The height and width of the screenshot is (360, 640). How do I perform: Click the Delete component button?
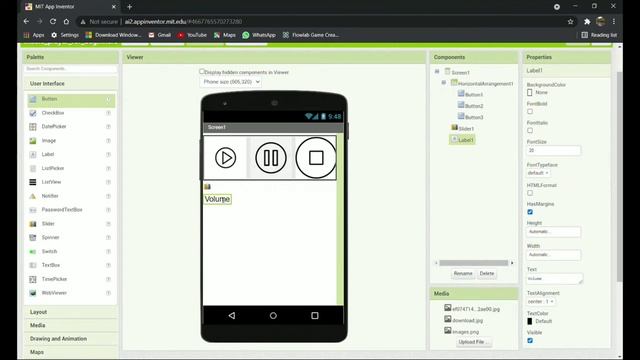[487, 273]
